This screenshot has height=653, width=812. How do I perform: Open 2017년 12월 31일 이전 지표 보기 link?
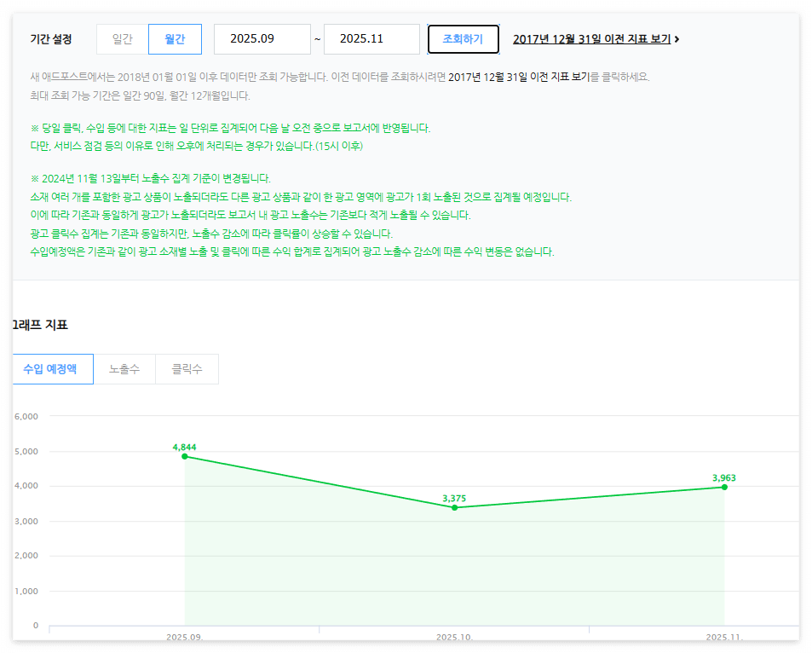592,39
